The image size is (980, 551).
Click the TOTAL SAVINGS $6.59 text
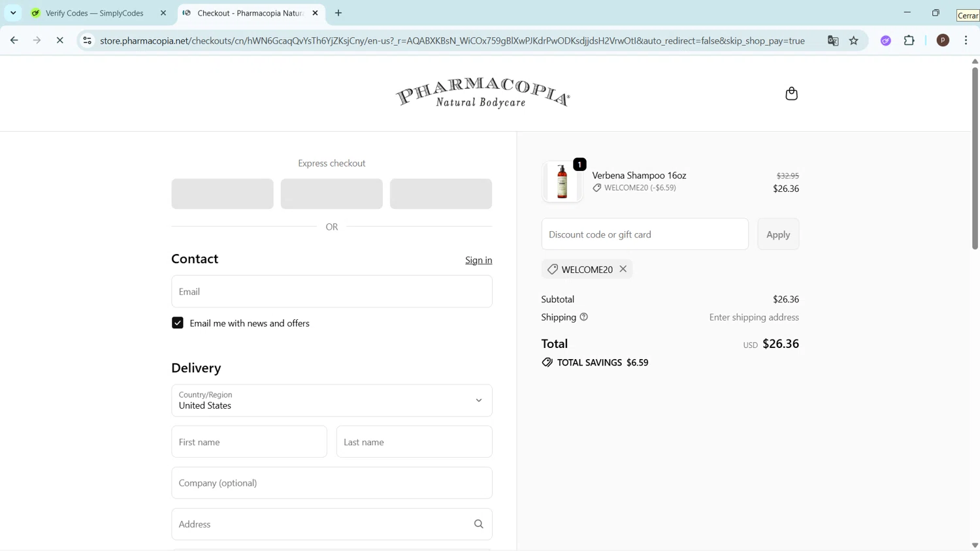tap(602, 362)
